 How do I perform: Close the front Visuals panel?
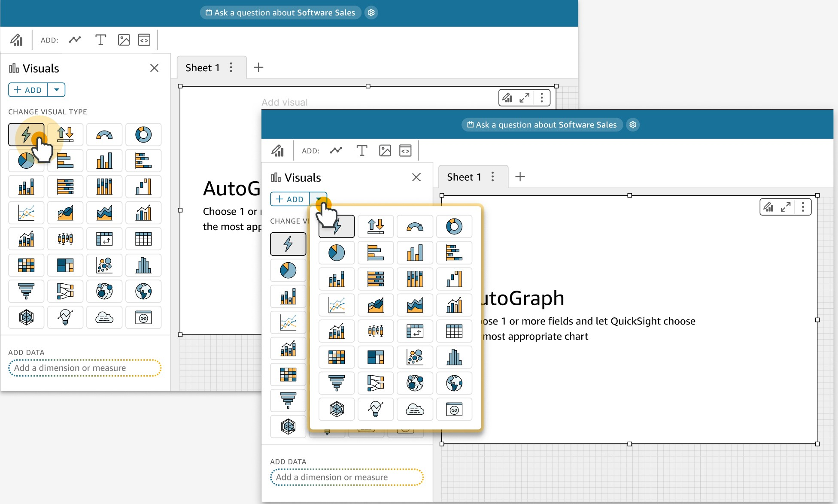[x=416, y=177]
